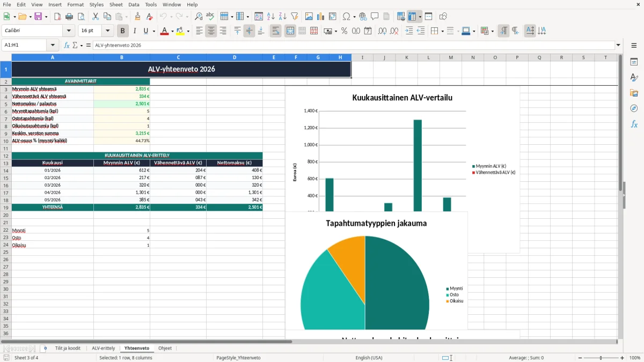Click the Copy icon
Viewport: 644px width, 362px height.
[107, 17]
